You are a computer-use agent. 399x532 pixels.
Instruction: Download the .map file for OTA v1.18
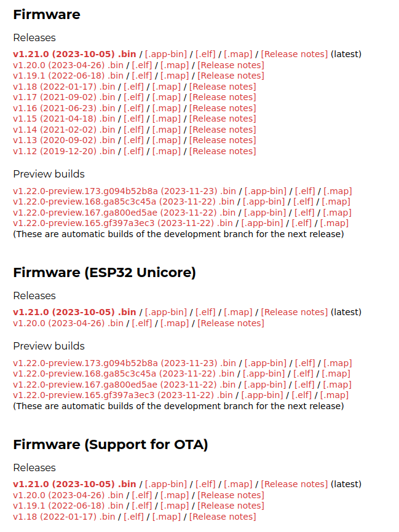[167, 516]
